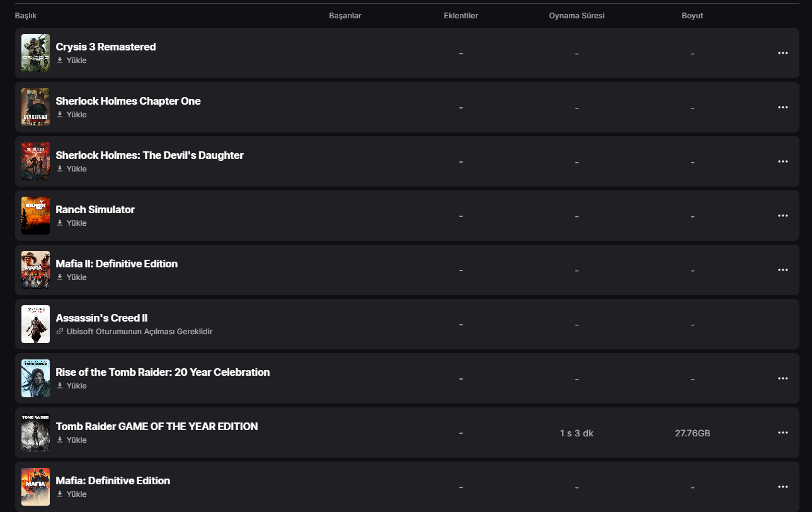Click Yükle under Sherlock Holmes: The Devil's Daughter
812x512 pixels.
click(x=76, y=169)
